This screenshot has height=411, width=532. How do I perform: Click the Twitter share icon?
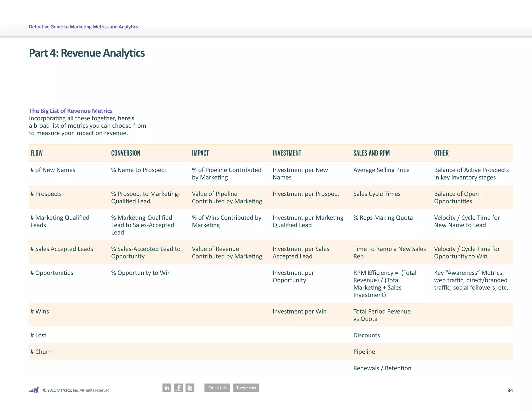[190, 388]
